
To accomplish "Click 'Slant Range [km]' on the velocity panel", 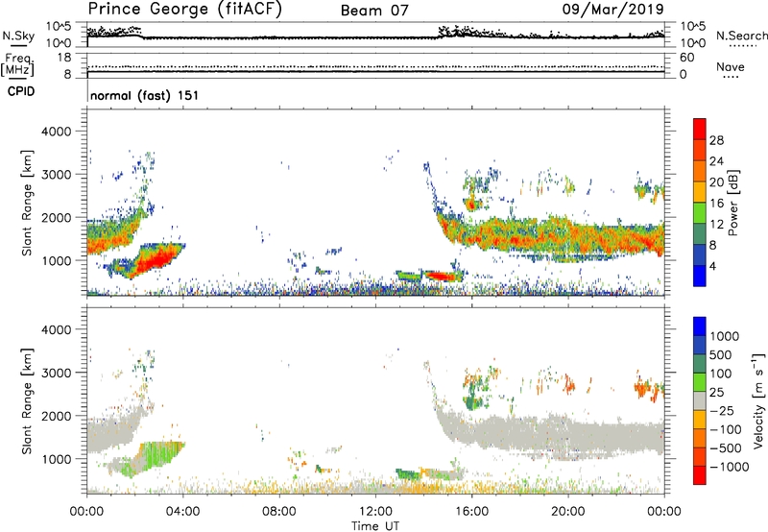I will (x=27, y=400).
